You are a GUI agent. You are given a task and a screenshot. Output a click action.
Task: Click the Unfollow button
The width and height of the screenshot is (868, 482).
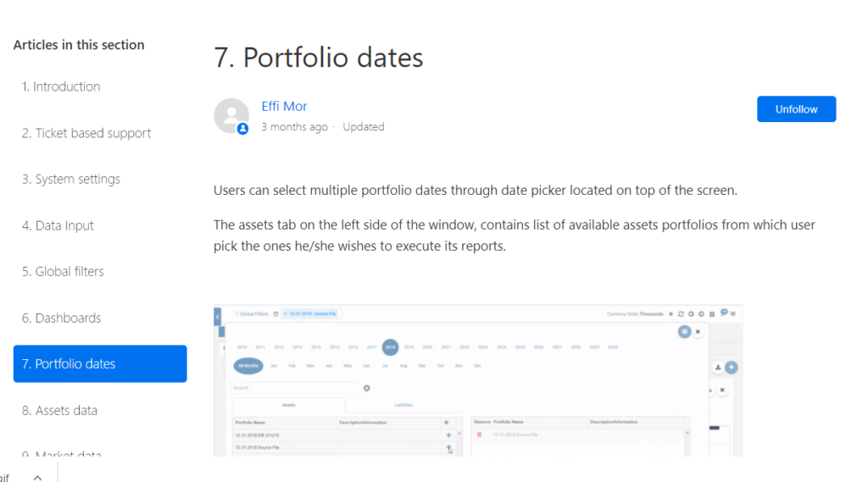pos(796,109)
